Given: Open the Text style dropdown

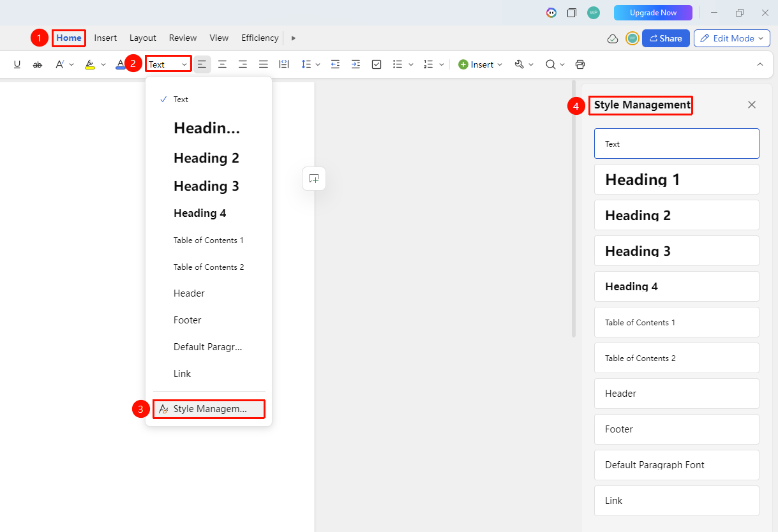Looking at the screenshot, I should click(x=168, y=64).
